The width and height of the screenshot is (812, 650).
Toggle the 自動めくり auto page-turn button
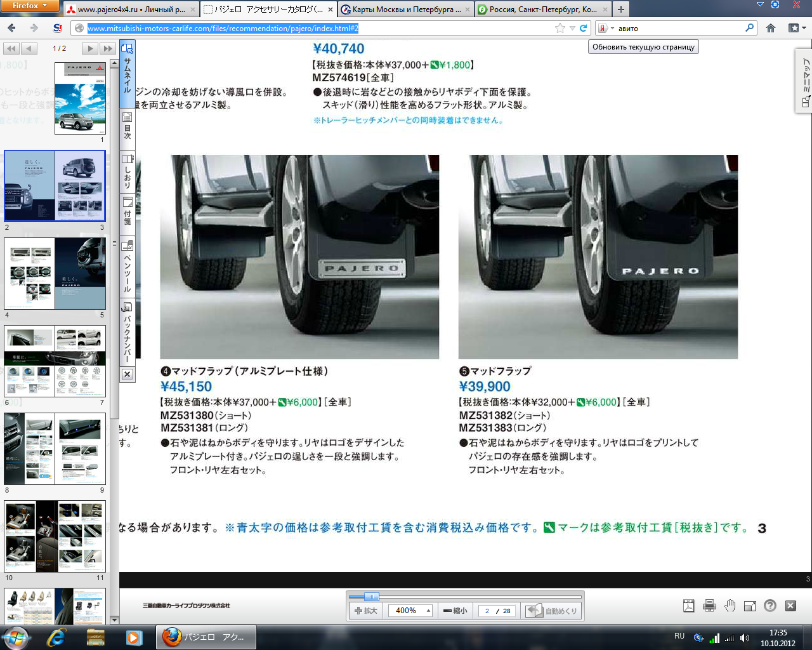[553, 611]
